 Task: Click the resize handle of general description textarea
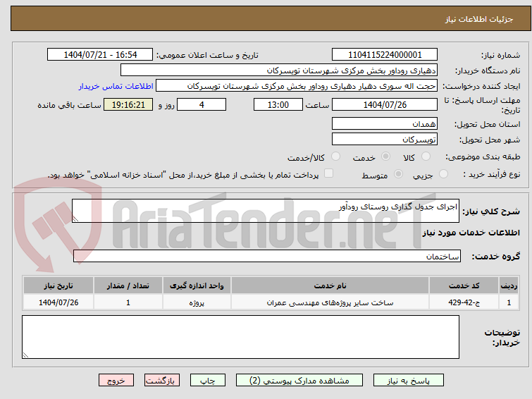[x=75, y=219]
